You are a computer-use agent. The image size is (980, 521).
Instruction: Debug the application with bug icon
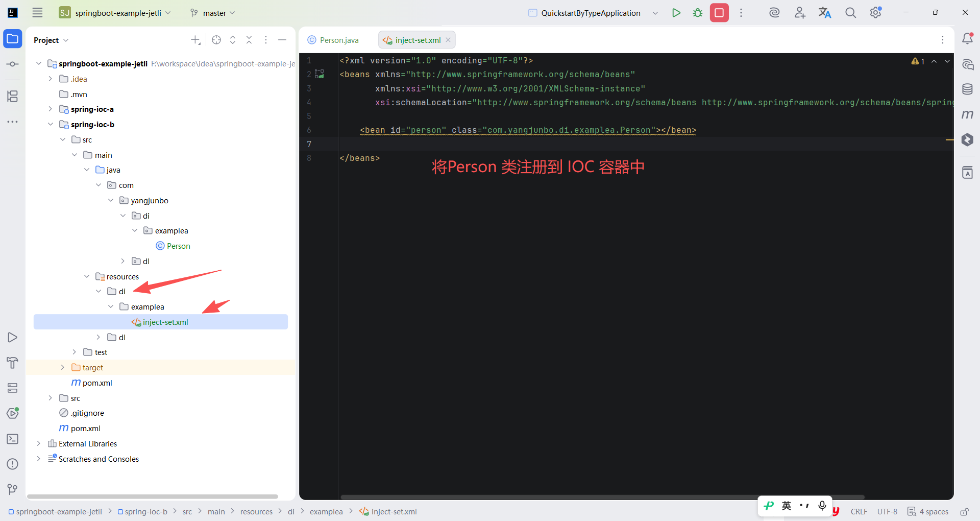click(x=698, y=13)
